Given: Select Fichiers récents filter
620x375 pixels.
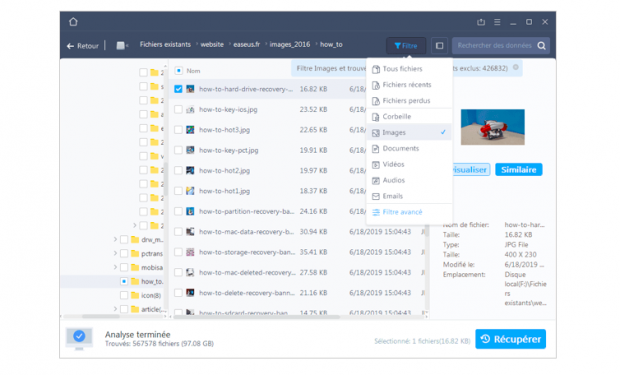Looking at the screenshot, I should [x=409, y=85].
